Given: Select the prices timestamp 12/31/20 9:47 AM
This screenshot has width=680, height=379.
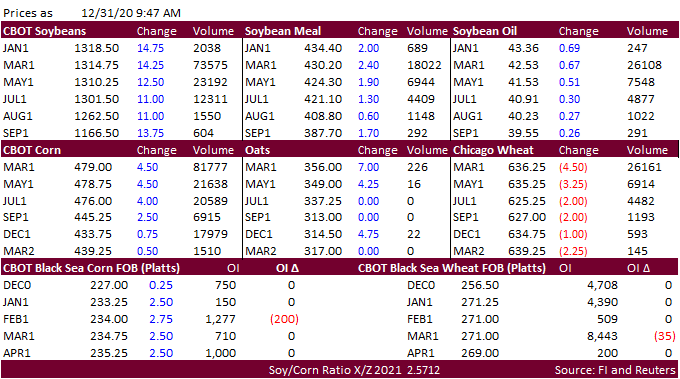Looking at the screenshot, I should pyautogui.click(x=131, y=13).
